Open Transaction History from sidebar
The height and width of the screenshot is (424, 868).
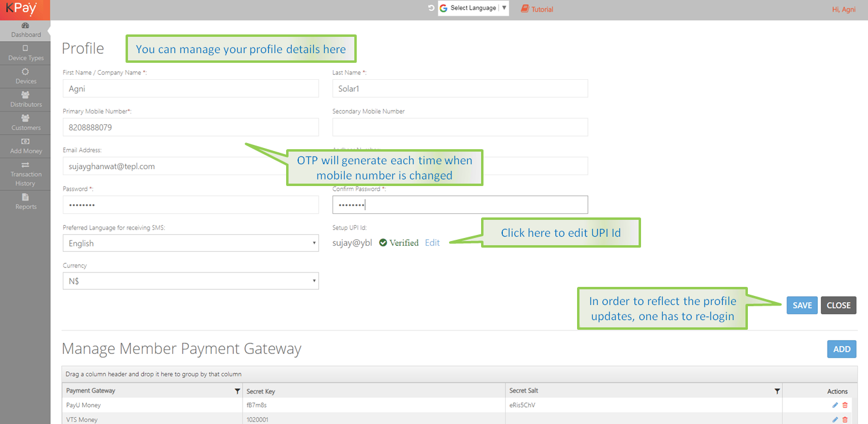25,174
